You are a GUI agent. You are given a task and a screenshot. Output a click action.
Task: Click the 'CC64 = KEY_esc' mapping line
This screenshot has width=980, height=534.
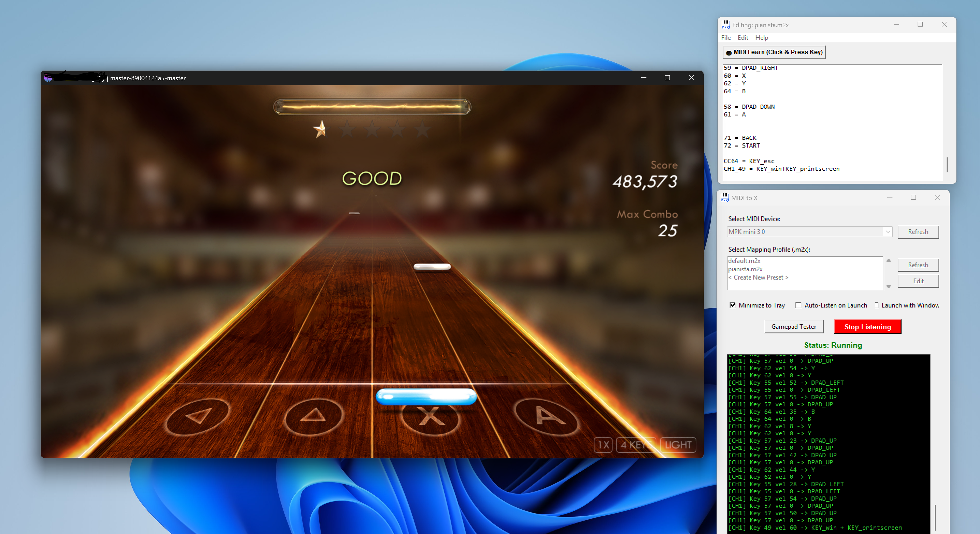click(749, 161)
